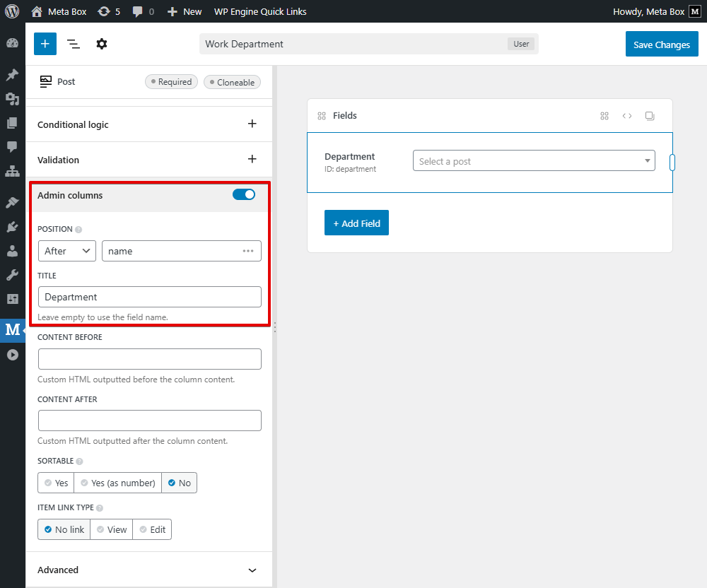
Task: Click the blue plus add-field icon
Action: coord(45,44)
